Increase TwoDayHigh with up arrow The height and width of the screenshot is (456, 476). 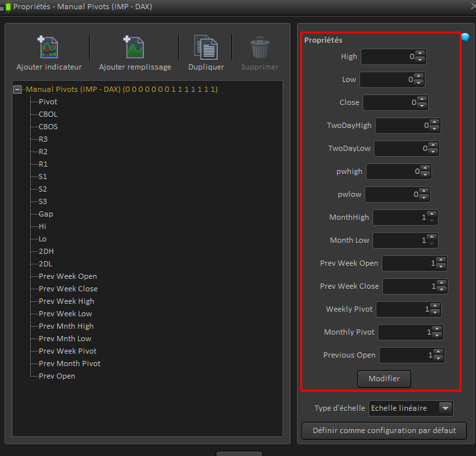tap(435, 122)
